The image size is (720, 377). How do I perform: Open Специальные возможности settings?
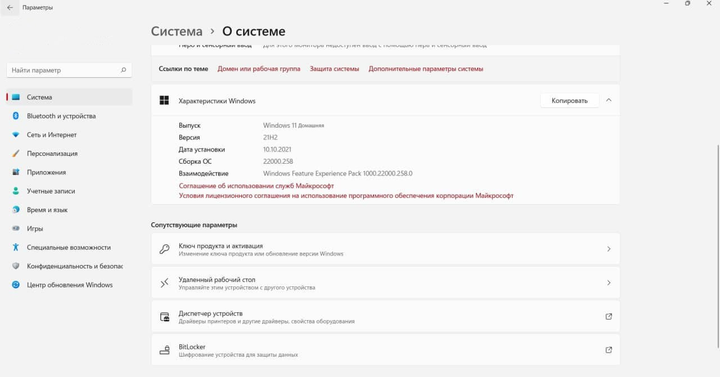click(x=69, y=247)
